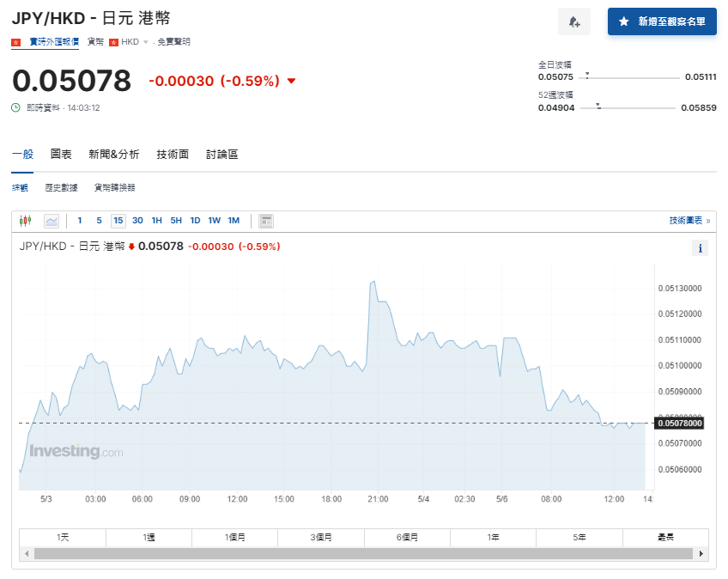Select the 6個月 range at the bottom
The image size is (728, 579).
(x=407, y=536)
